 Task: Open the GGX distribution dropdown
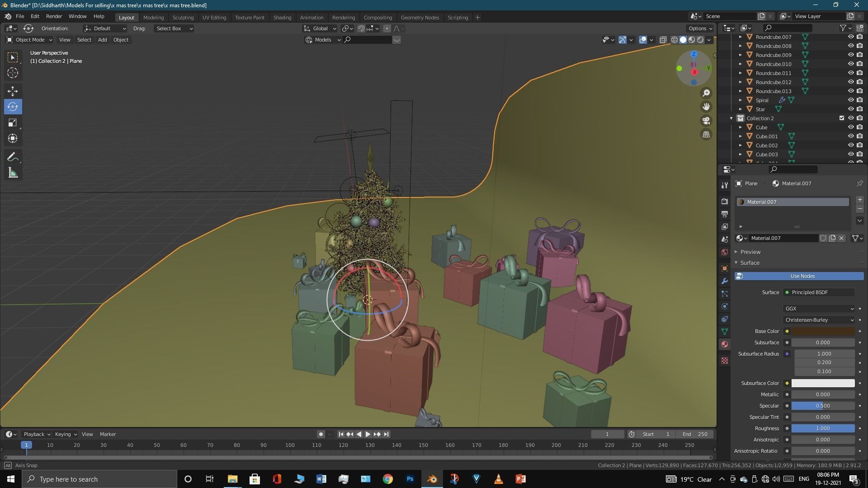click(819, 309)
